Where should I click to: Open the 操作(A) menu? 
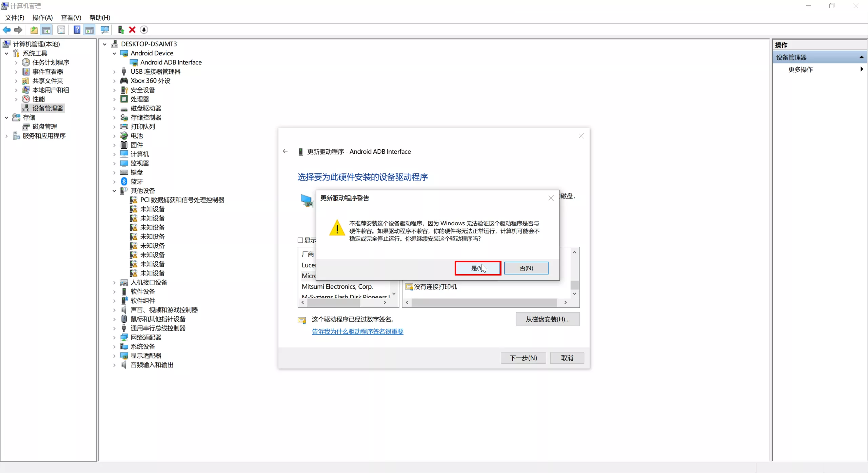coord(42,18)
